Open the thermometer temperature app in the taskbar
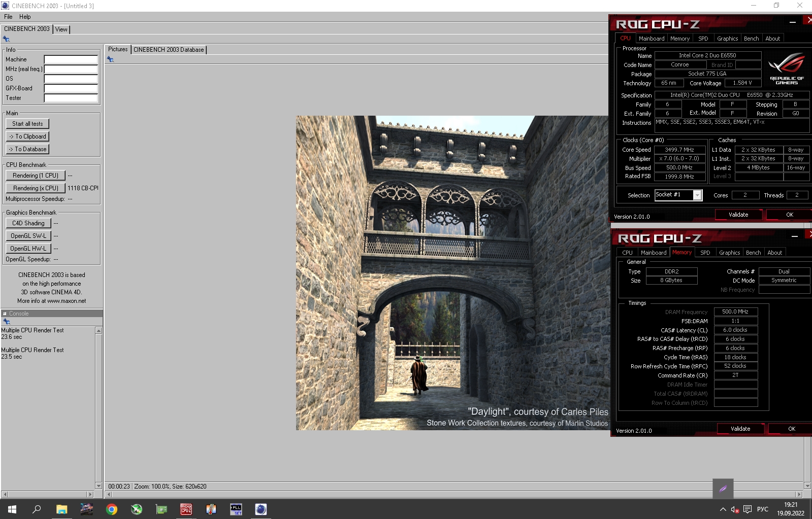 [211, 509]
